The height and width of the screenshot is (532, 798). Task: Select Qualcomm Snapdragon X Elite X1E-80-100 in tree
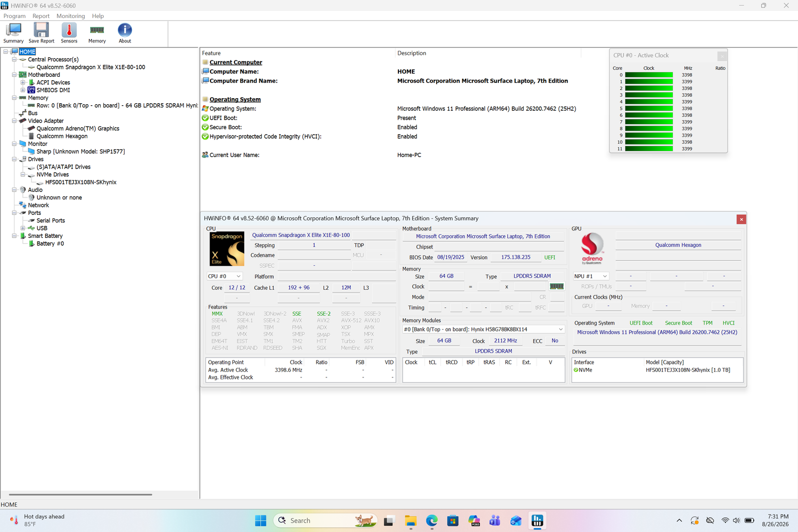point(91,67)
